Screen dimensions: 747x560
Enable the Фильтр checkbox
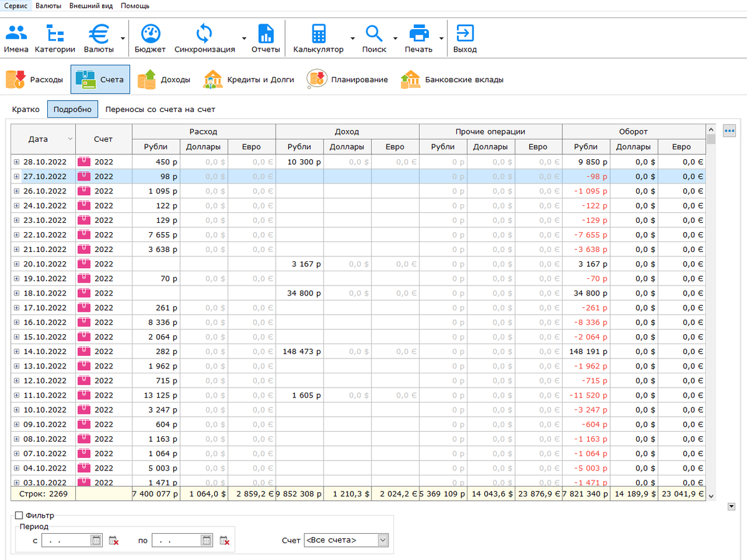tap(19, 515)
